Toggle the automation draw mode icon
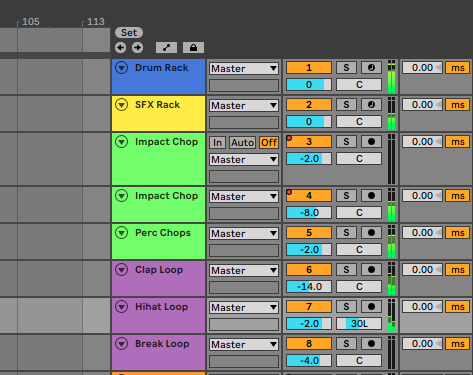Image resolution: width=473 pixels, height=375 pixels. (x=166, y=48)
